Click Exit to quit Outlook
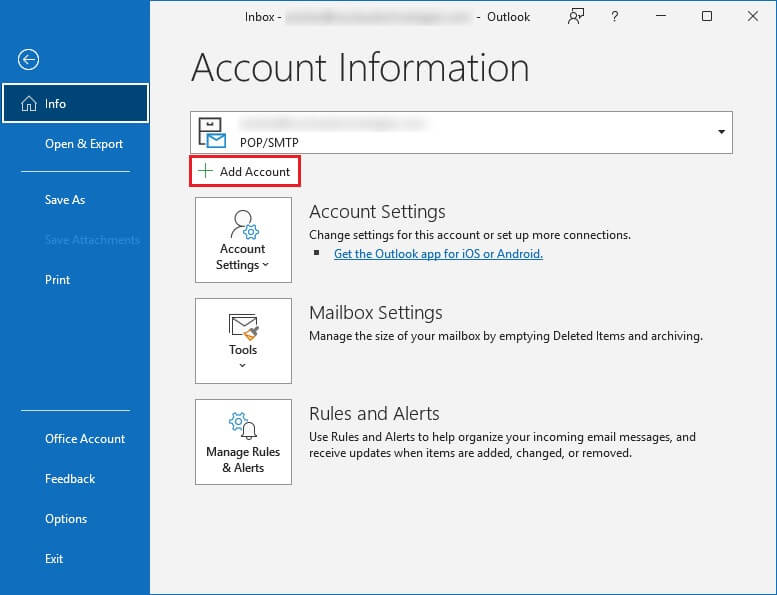The image size is (777, 595). (54, 559)
